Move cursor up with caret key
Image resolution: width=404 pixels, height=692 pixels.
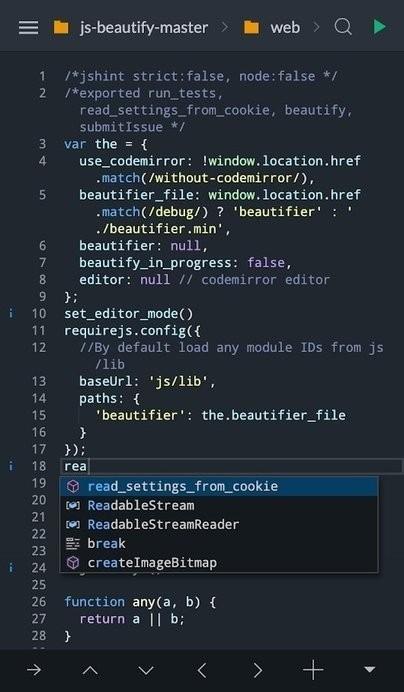(90, 670)
